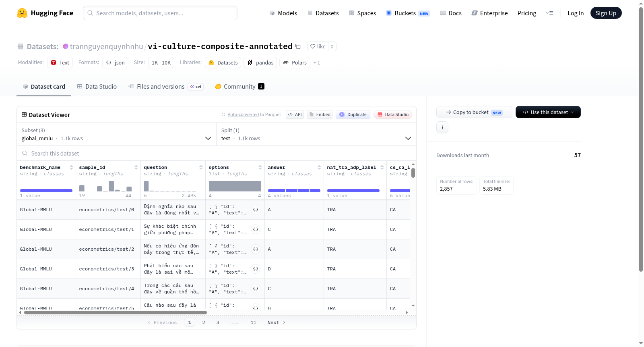
Task: Go to Spaces in top navigation
Action: click(x=362, y=13)
